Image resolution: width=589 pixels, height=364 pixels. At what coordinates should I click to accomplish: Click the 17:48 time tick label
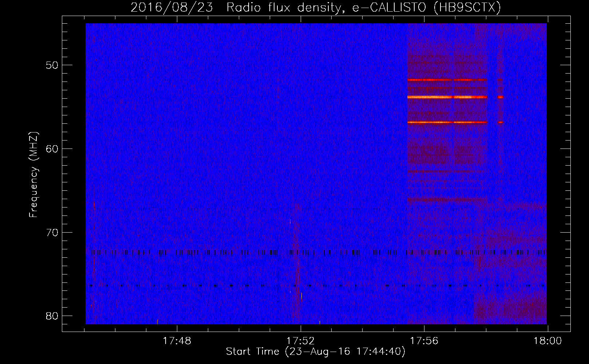point(177,341)
